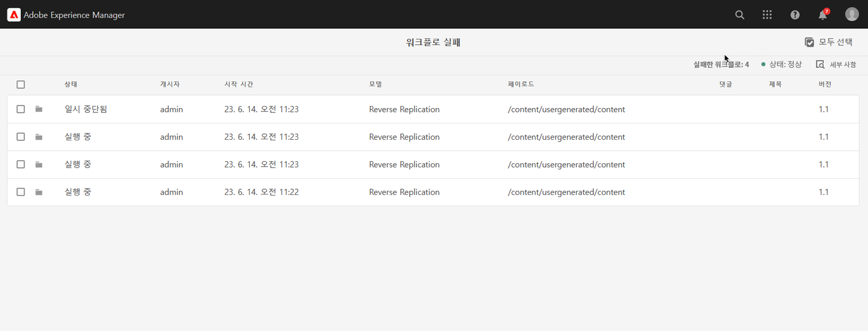Click the 실패한 워크플로: 4 count label
Viewport: 868px width, 331px height.
(721, 64)
